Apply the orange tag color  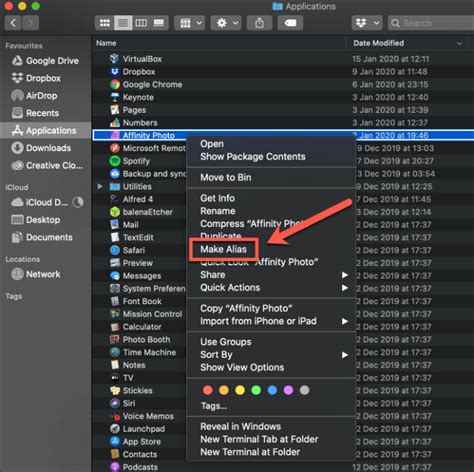[x=224, y=390]
